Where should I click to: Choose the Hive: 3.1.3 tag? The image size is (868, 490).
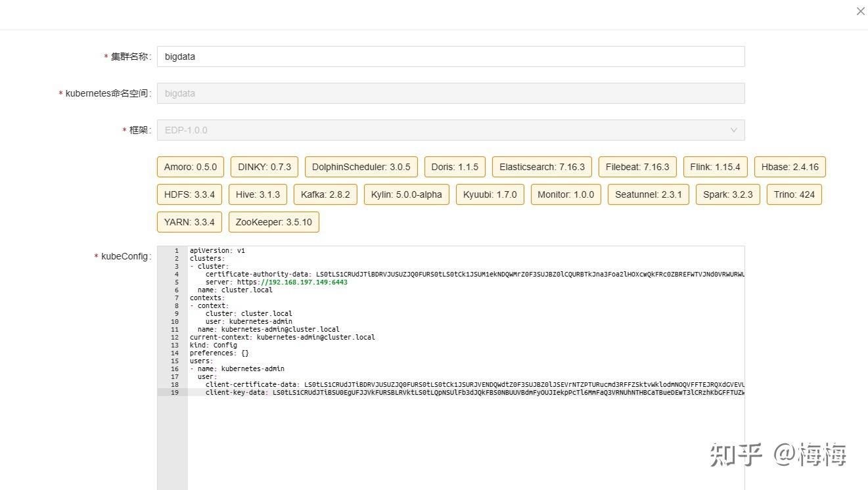tap(258, 194)
